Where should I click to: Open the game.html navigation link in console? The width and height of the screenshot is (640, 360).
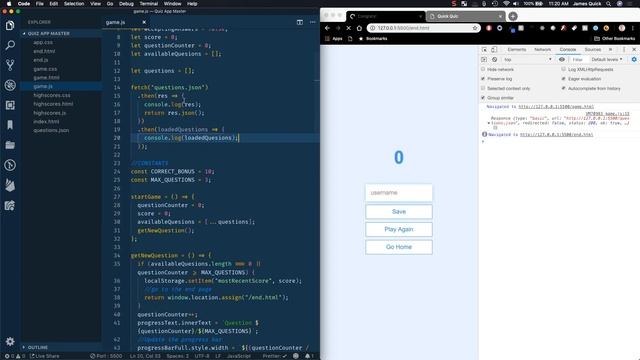[x=556, y=107]
